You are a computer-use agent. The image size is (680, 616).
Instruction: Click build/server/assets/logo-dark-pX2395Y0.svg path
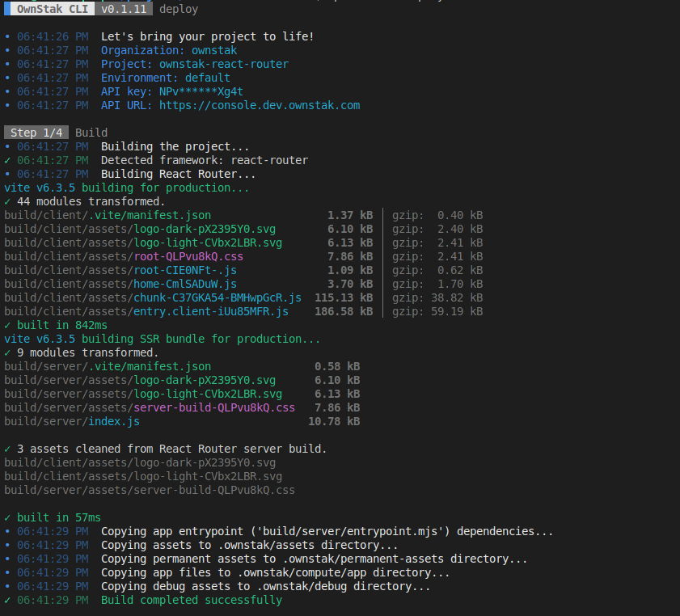[140, 381]
